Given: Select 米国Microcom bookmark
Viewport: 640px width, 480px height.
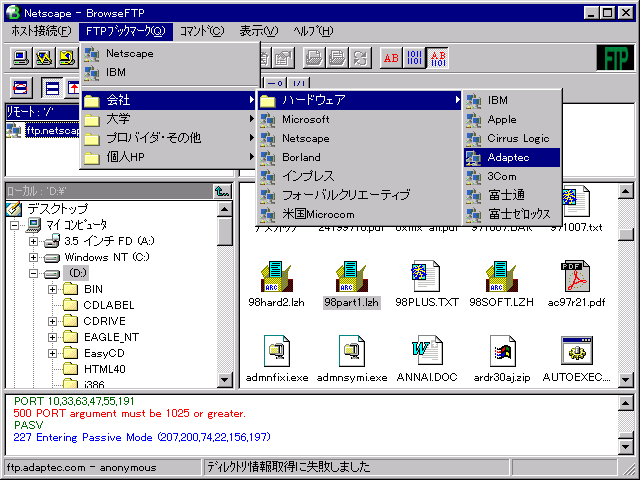Looking at the screenshot, I should pos(359,214).
